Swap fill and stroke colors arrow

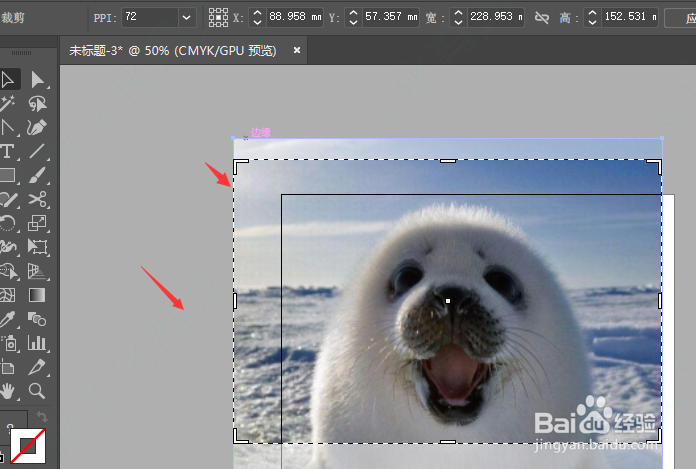pyautogui.click(x=42, y=417)
